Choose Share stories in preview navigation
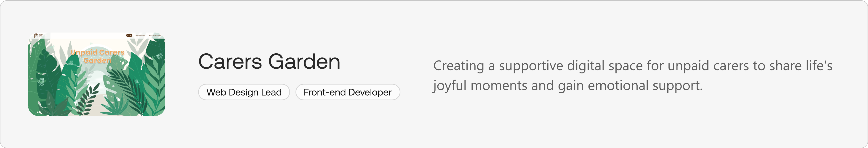868x148 pixels. tap(140, 35)
